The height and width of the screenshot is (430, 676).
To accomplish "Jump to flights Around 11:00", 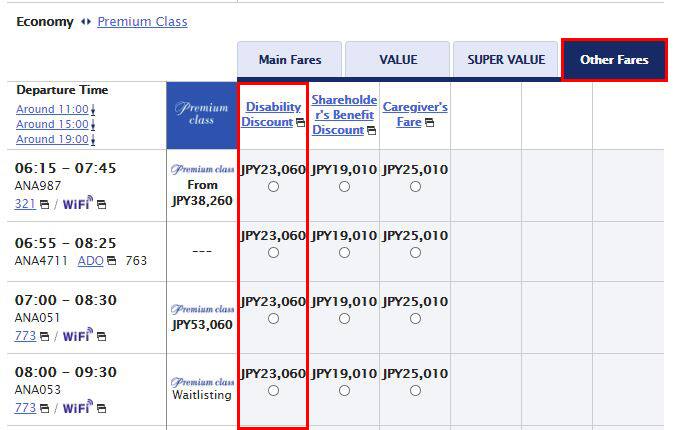I will point(53,109).
